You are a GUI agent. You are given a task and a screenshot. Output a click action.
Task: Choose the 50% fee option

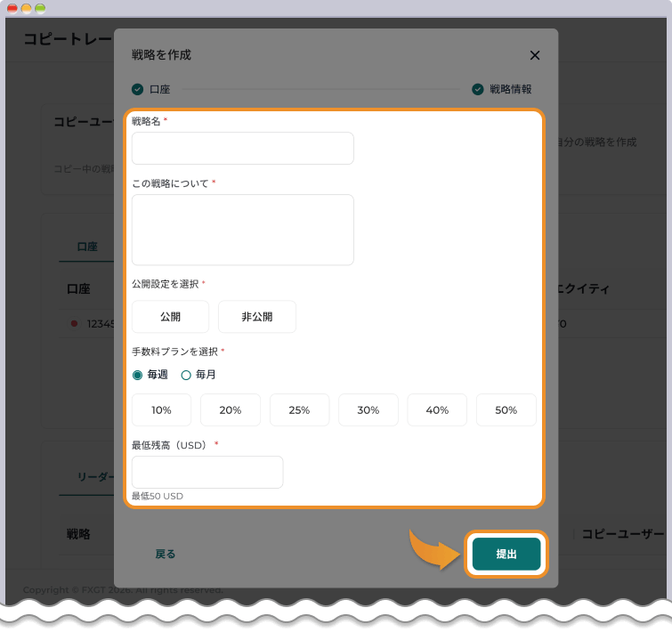[x=506, y=410]
